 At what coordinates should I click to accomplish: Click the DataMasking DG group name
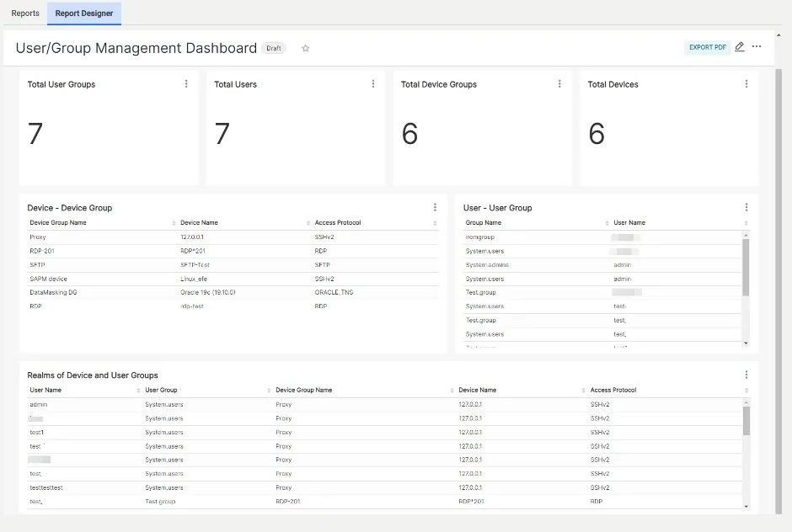click(54, 292)
